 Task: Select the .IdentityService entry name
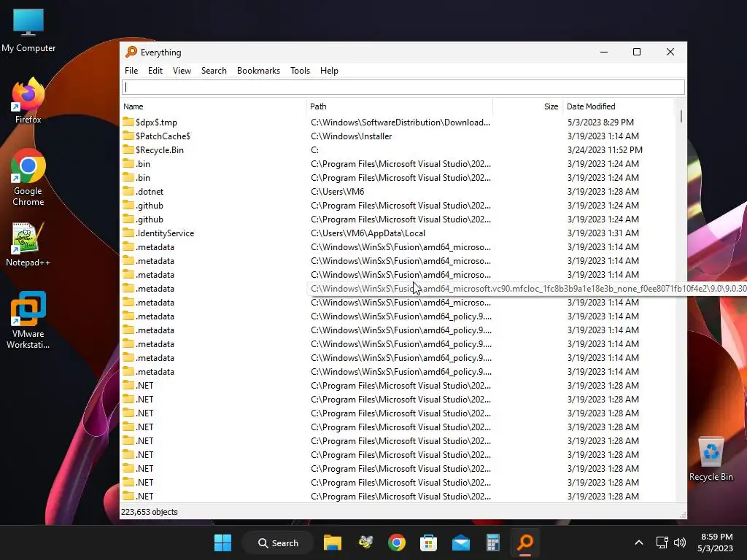pos(165,233)
